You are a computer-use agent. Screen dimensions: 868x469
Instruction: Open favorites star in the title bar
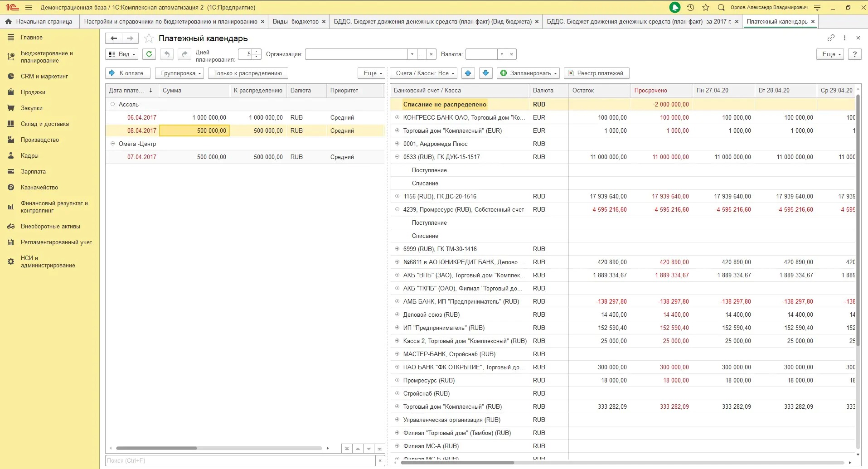(x=706, y=7)
